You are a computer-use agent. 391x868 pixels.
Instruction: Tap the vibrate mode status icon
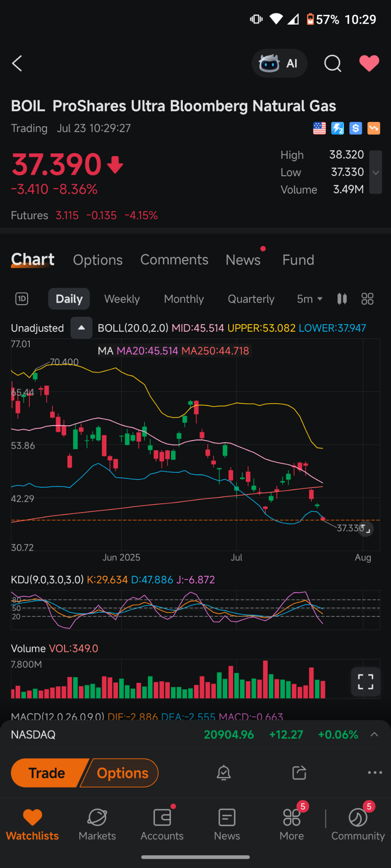click(256, 19)
